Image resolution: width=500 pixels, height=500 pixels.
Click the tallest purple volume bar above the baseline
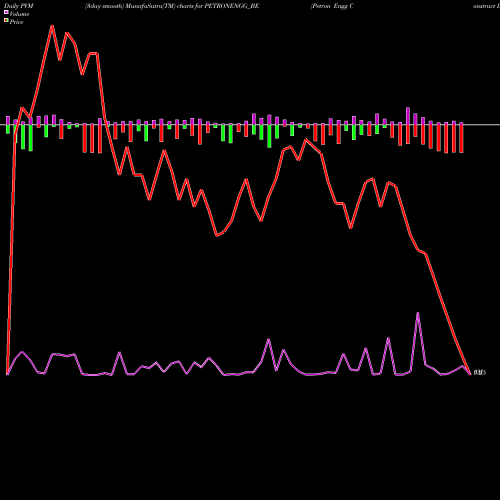coord(408,116)
